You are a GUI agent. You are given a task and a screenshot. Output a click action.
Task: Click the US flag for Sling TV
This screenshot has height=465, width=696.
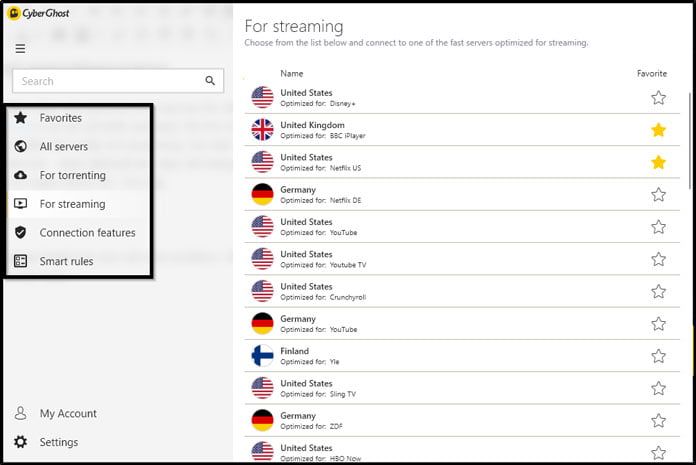point(262,388)
